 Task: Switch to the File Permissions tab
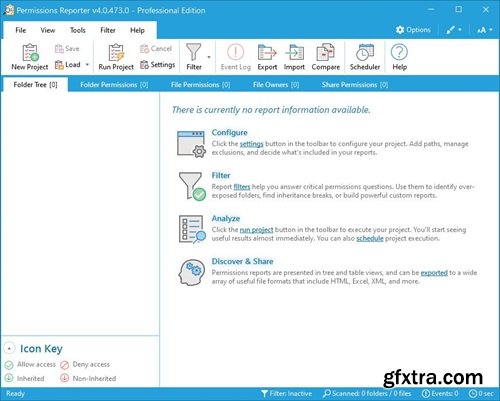click(200, 85)
